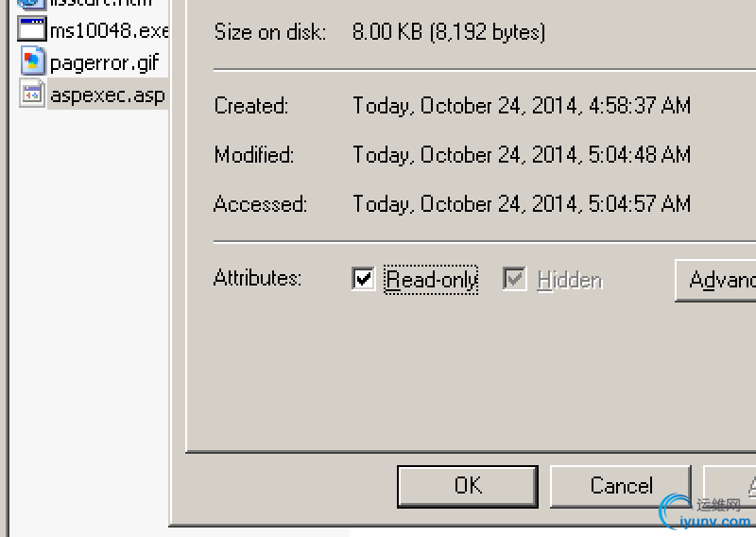Toggle the grayed-out Hidden checkbox
Screen dimensions: 756x537
pyautogui.click(x=515, y=279)
